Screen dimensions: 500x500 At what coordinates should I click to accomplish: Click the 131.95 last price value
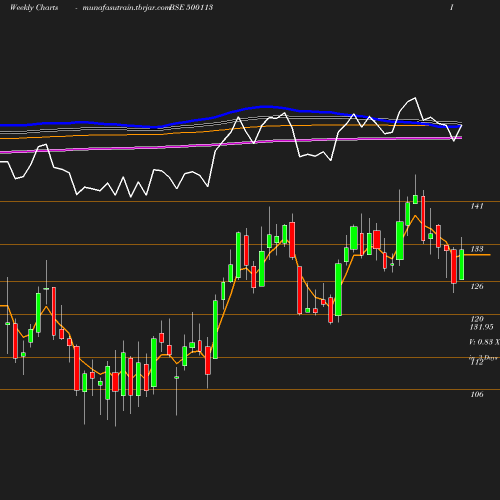(x=481, y=327)
